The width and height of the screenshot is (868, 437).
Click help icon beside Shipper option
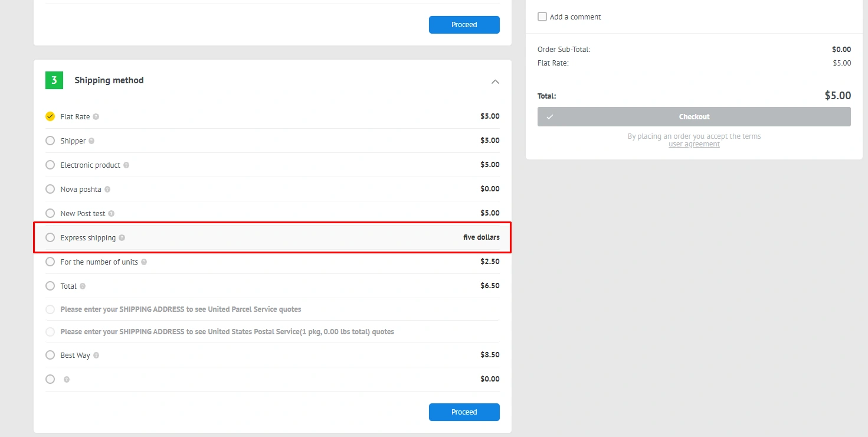[91, 141]
